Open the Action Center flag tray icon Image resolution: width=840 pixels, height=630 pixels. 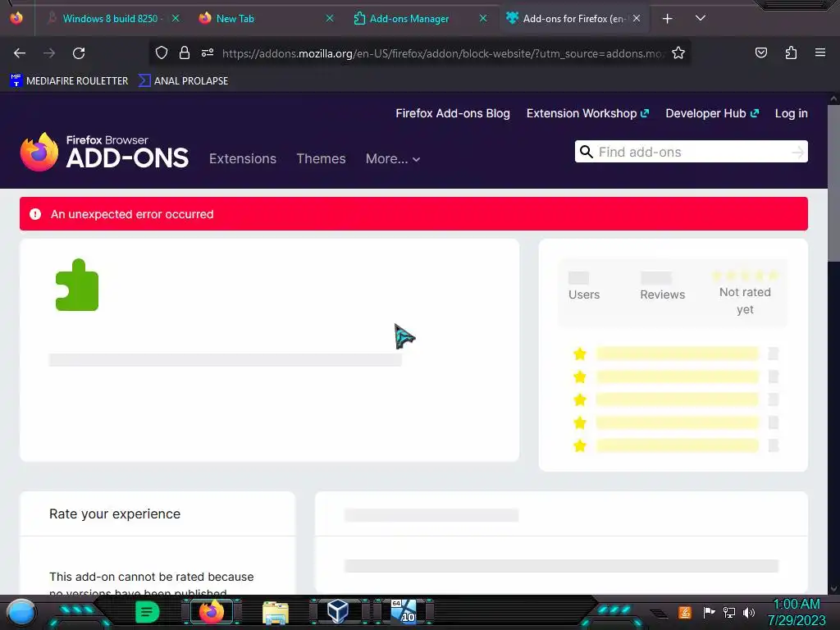click(709, 612)
